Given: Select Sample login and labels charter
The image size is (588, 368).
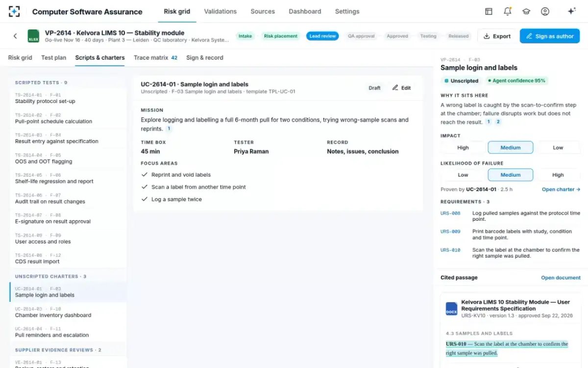Looking at the screenshot, I should pyautogui.click(x=68, y=292).
